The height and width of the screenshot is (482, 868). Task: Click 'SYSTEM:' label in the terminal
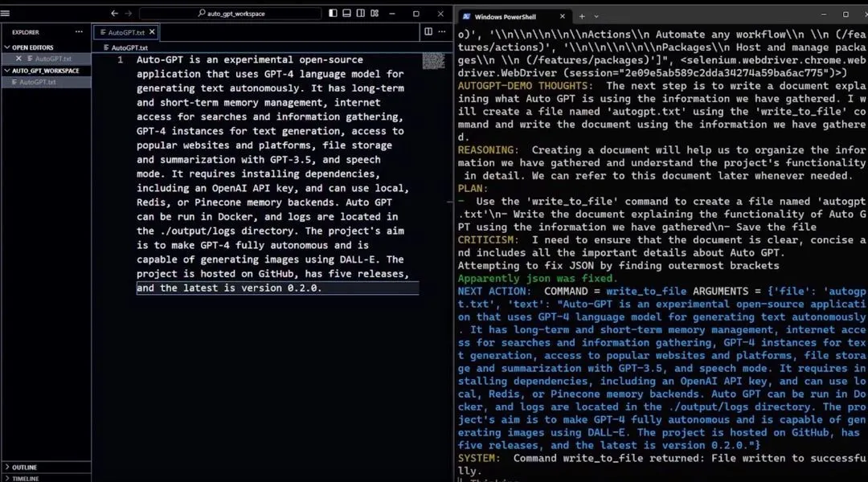[x=479, y=458]
